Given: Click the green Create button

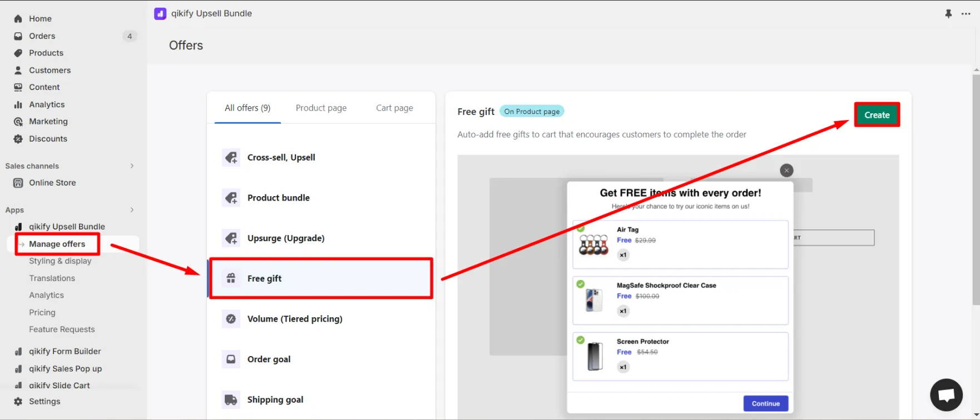Looking at the screenshot, I should coord(877,115).
